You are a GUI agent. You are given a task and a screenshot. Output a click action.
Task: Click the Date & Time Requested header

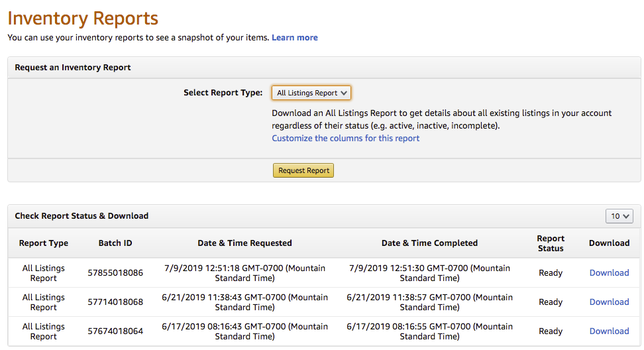[244, 243]
